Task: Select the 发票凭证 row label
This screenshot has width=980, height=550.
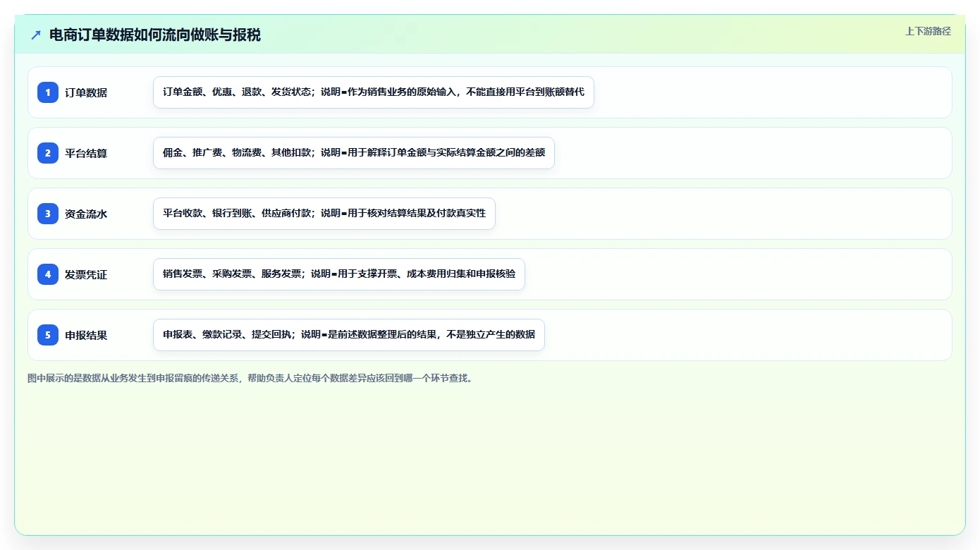Action: 86,274
